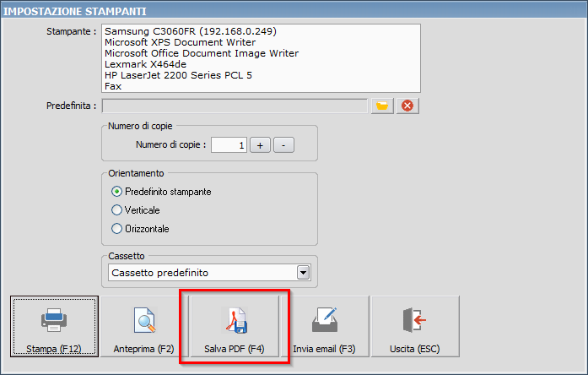
Task: Select HP LaserJet 2200 Series PCL 5
Action: [x=261, y=75]
